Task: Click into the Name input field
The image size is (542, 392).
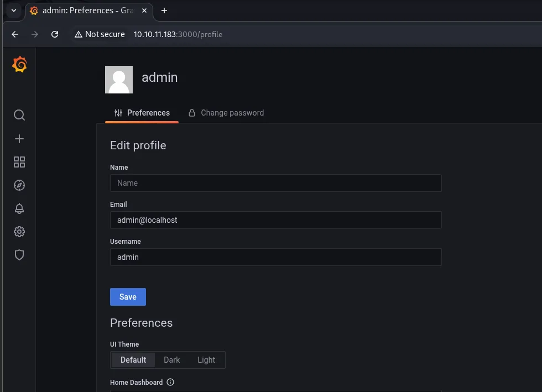Action: (275, 183)
